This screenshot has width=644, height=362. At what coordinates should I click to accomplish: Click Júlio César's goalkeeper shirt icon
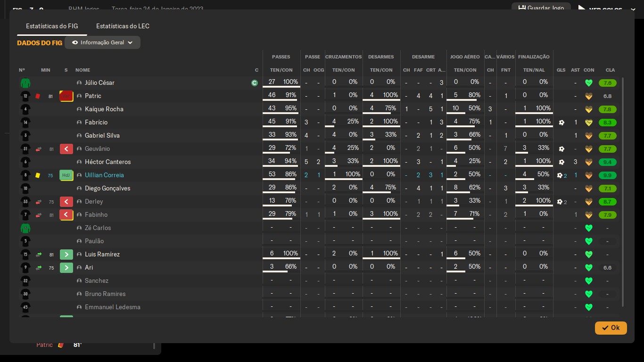coord(25,83)
